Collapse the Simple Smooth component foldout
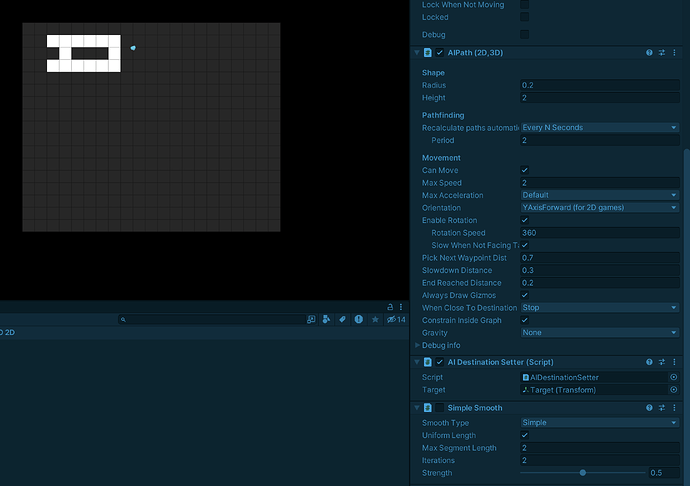This screenshot has height=486, width=690. tap(417, 408)
